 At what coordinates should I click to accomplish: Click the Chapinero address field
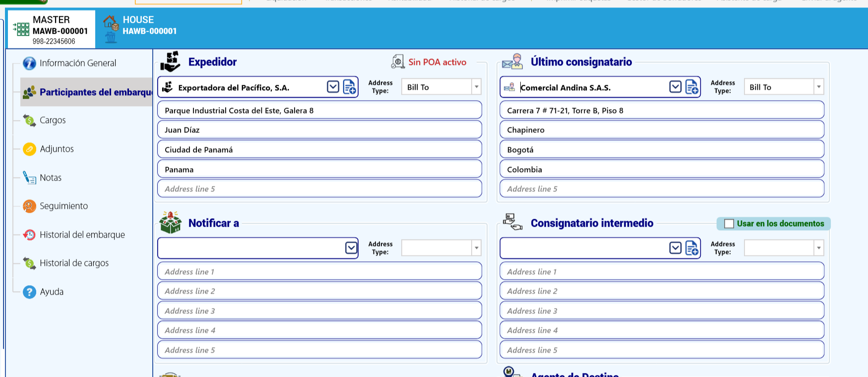tap(662, 130)
